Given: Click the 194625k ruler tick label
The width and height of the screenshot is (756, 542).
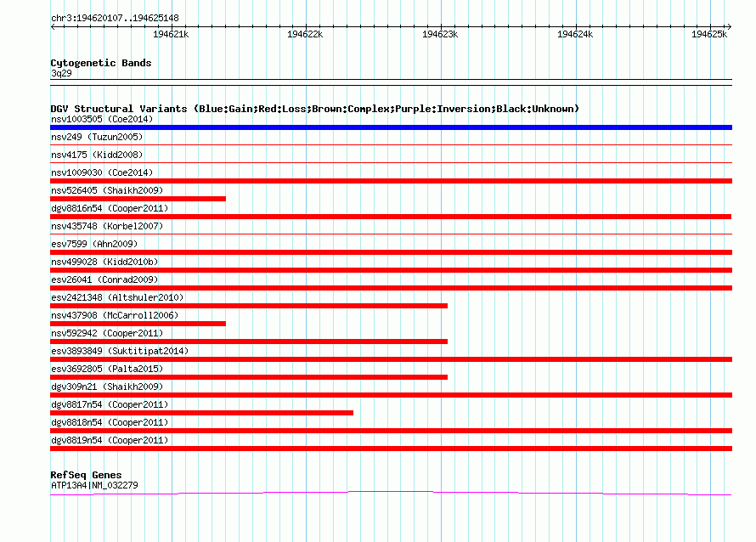Looking at the screenshot, I should pos(708,34).
